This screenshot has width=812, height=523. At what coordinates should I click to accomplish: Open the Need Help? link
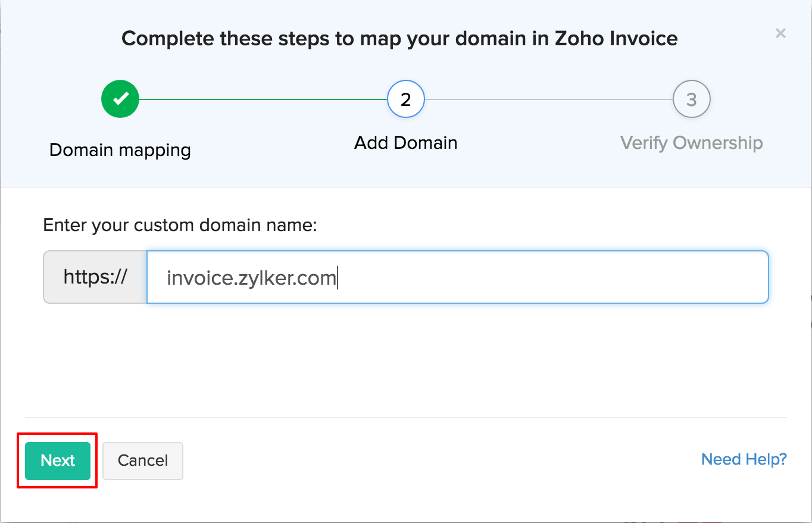coord(744,459)
